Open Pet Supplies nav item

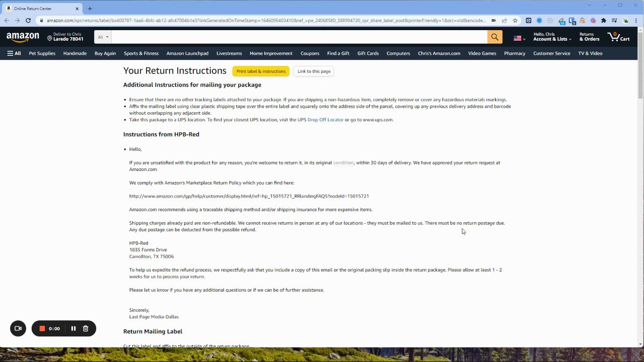pyautogui.click(x=42, y=53)
